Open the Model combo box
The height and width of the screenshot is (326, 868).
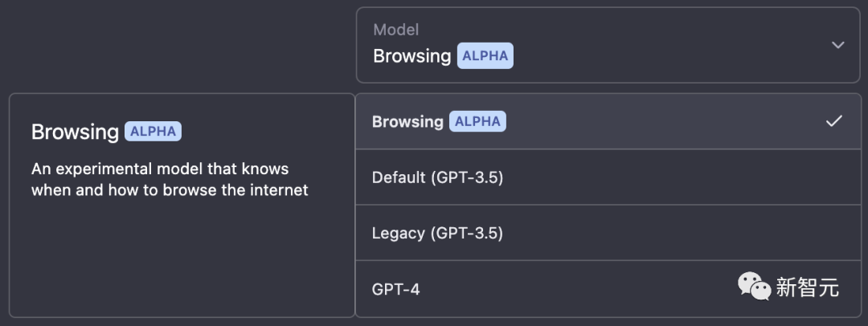click(608, 45)
